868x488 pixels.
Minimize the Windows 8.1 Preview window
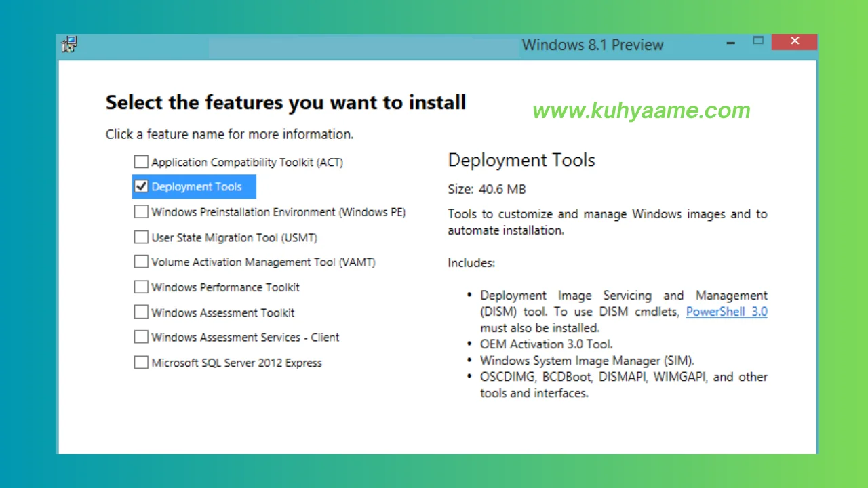click(731, 43)
